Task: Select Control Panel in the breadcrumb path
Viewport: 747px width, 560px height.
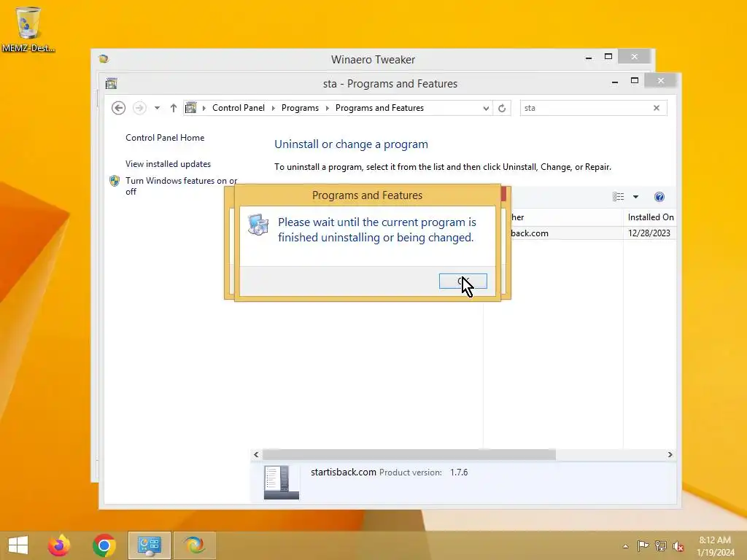Action: [x=239, y=108]
